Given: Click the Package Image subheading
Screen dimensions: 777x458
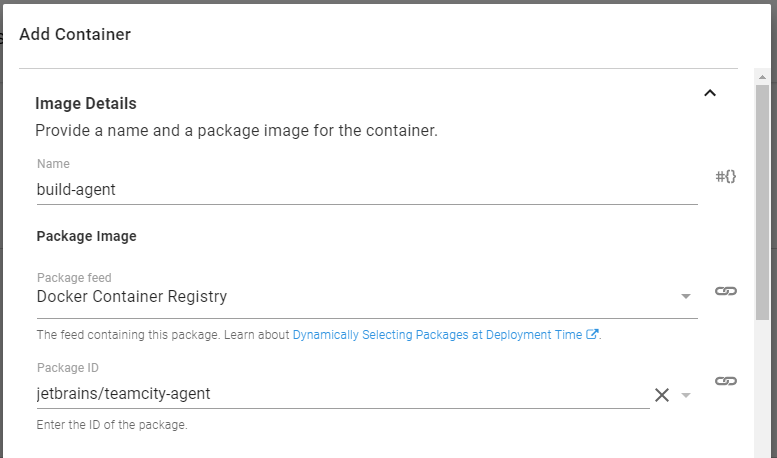Looking at the screenshot, I should 86,237.
